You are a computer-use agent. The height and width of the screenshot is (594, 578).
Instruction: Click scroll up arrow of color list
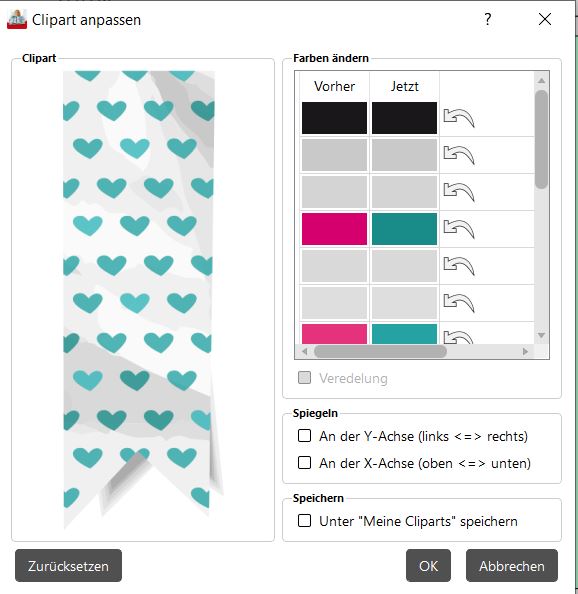click(x=542, y=80)
